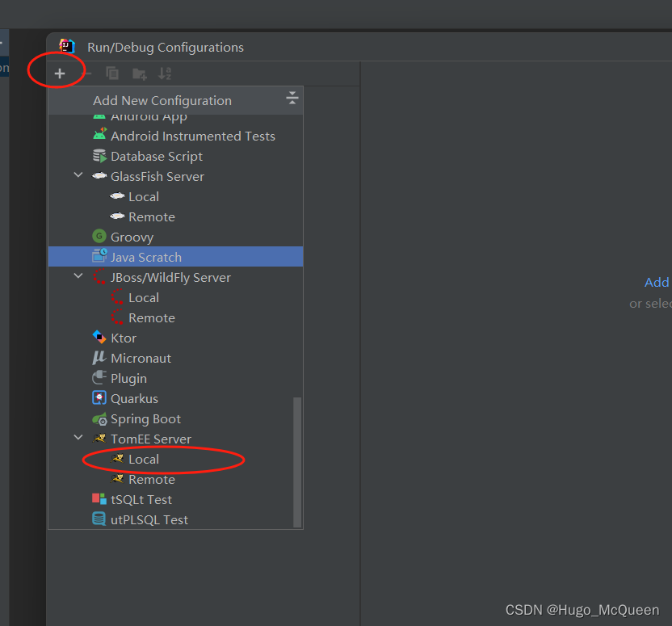This screenshot has width=672, height=626.
Task: Select the Android Instrumented Tests icon
Action: tap(99, 134)
